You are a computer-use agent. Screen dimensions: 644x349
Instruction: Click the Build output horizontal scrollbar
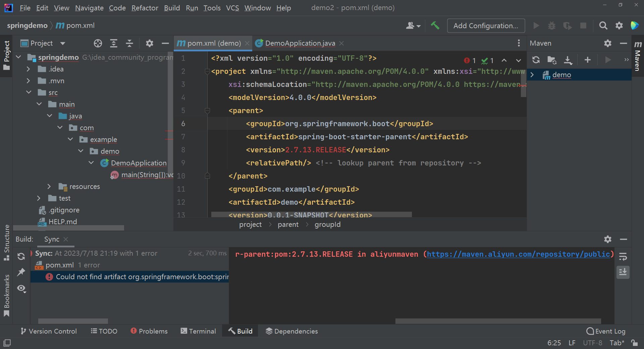(x=498, y=321)
